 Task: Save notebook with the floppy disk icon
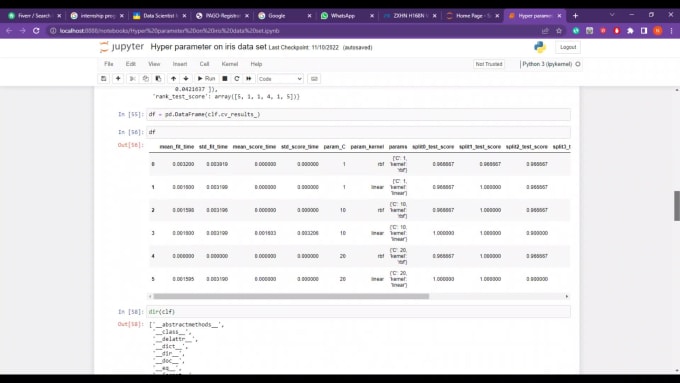(103, 79)
